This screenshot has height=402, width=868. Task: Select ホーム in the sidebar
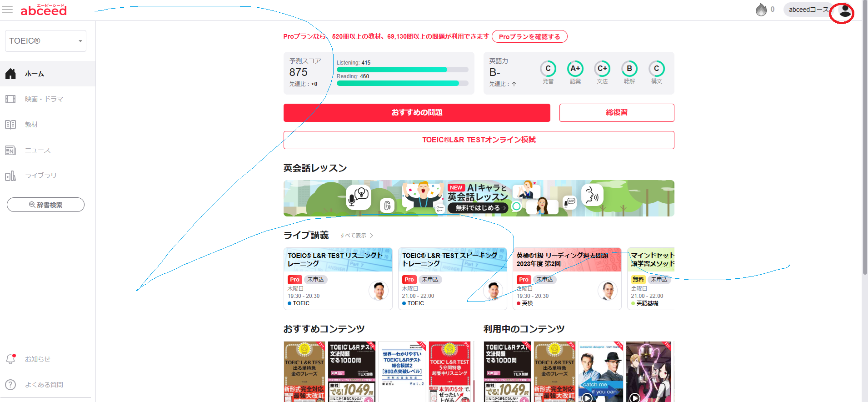tap(48, 74)
